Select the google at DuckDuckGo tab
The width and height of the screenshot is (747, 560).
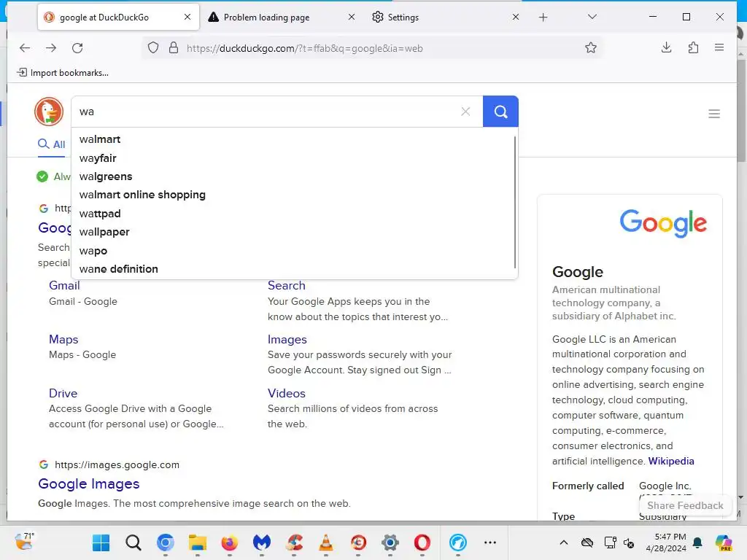coord(104,17)
